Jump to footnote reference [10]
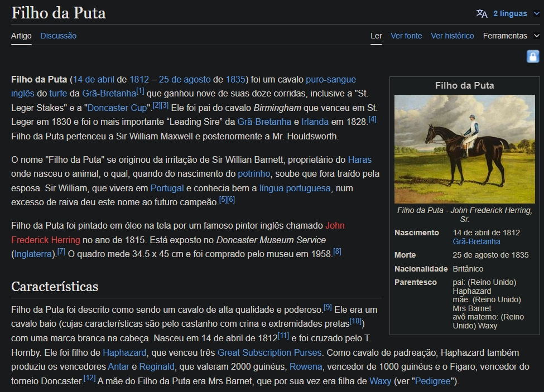Image resolution: width=544 pixels, height=392 pixels. 355,321
